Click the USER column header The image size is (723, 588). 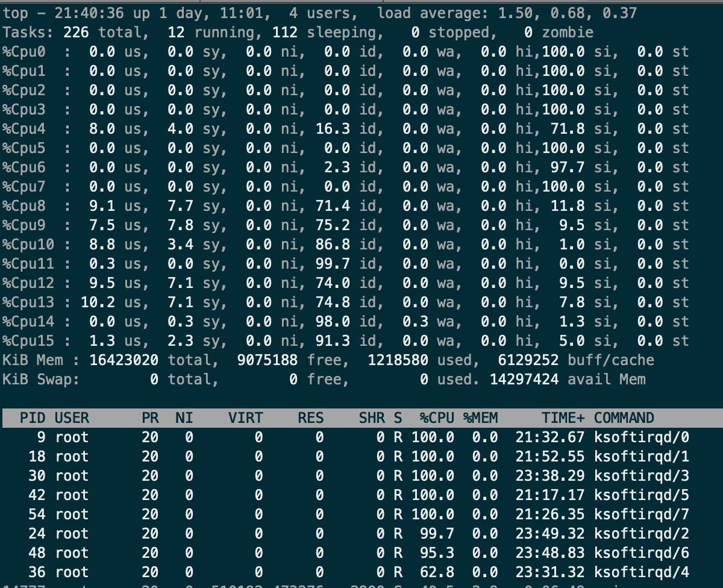coord(72,418)
